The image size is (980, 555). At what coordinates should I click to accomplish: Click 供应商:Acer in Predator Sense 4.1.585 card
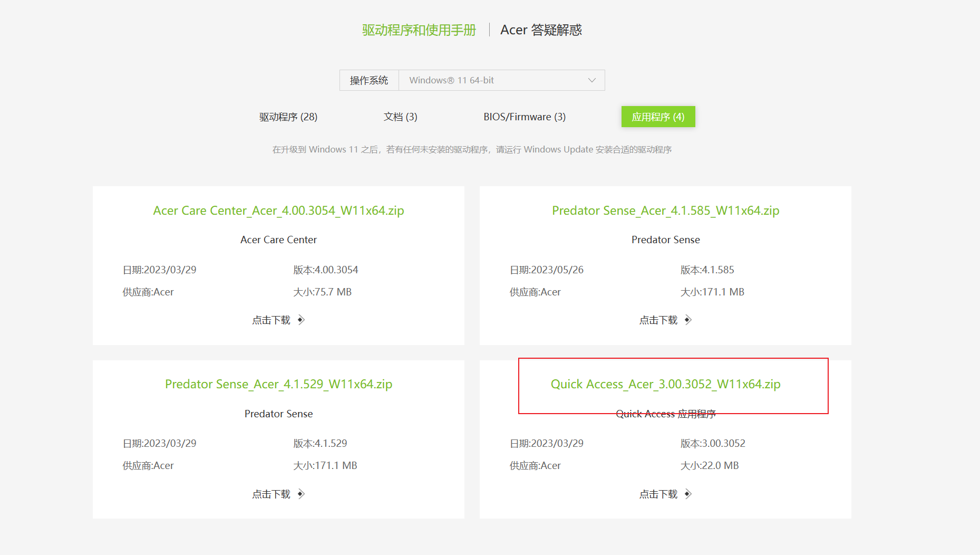click(535, 292)
